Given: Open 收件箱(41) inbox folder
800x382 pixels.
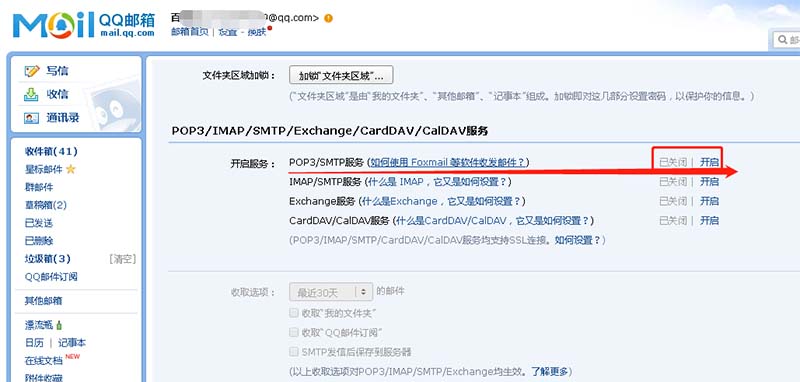Looking at the screenshot, I should [x=51, y=151].
